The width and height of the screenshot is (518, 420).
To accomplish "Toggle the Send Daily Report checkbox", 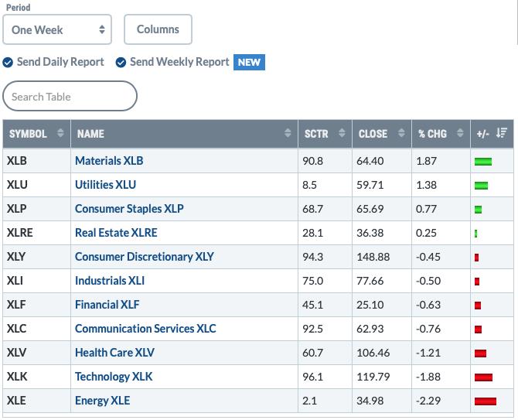I will tap(8, 62).
